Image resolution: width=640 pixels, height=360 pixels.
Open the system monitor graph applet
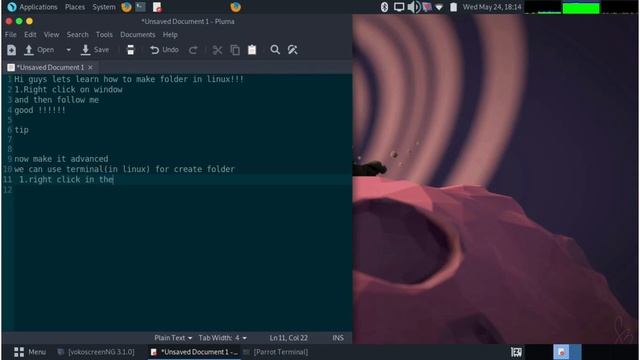pos(581,7)
